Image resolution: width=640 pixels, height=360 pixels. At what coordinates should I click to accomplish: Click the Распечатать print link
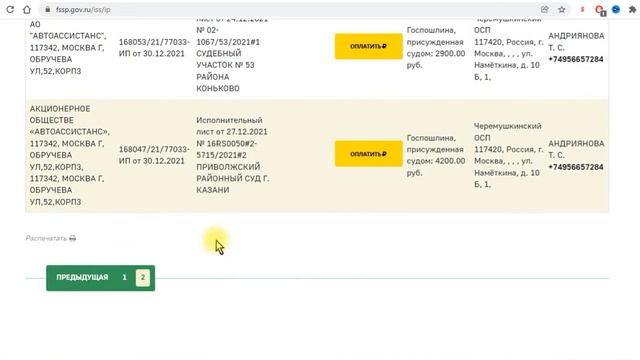pyautogui.click(x=46, y=238)
